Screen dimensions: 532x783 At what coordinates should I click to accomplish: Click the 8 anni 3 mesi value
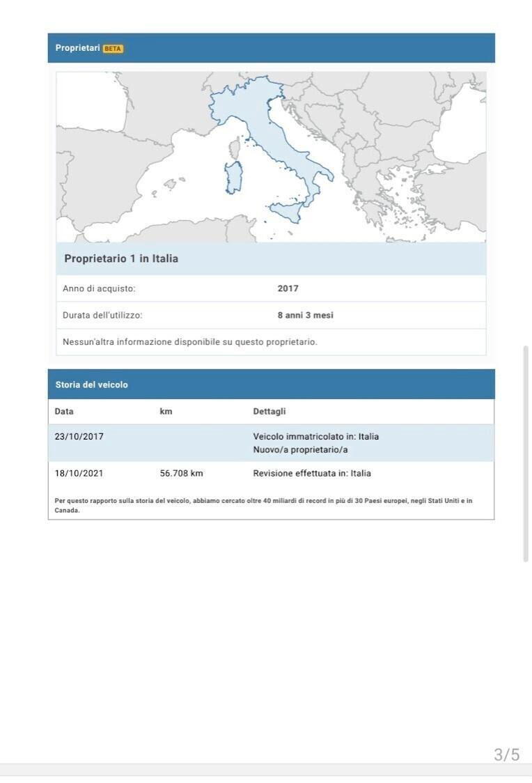306,316
